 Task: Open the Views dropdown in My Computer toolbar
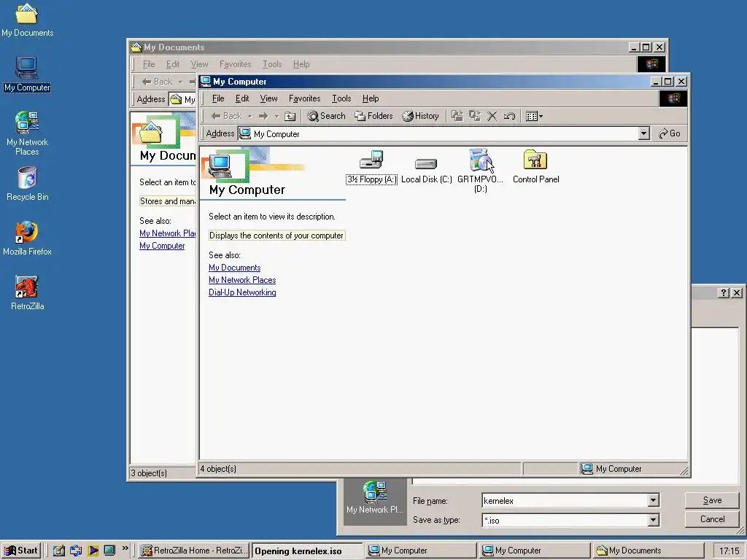(x=534, y=116)
